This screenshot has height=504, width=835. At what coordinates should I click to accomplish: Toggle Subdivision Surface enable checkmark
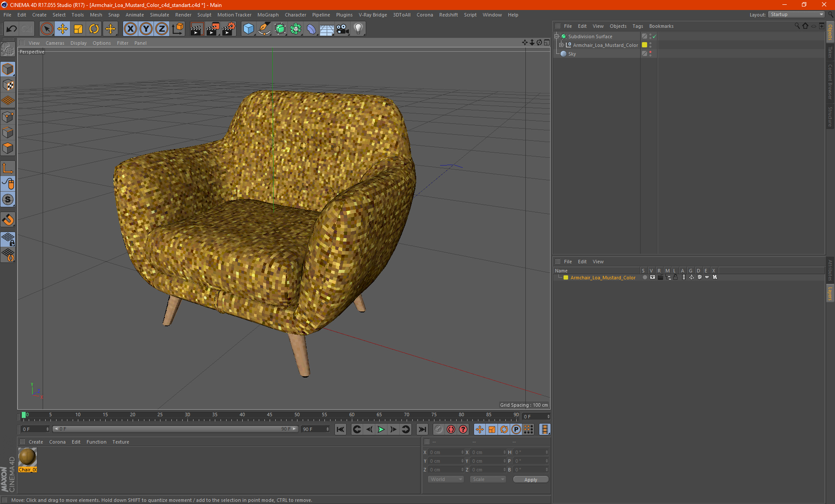point(655,36)
